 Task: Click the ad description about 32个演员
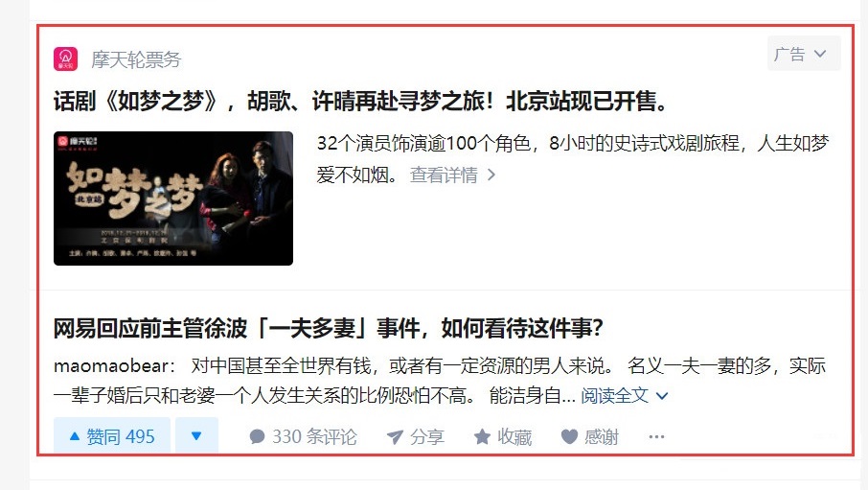[572, 158]
